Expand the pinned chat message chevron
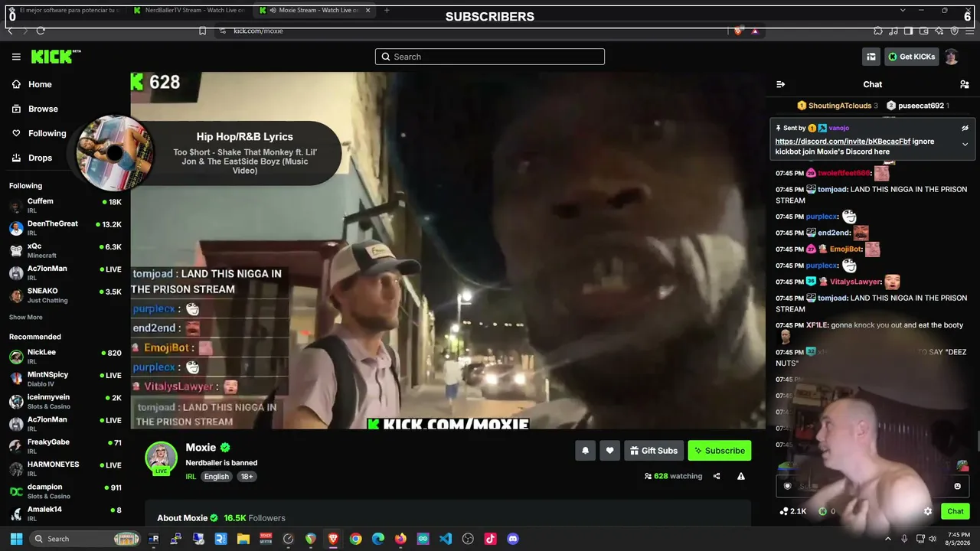The height and width of the screenshot is (551, 980). click(x=965, y=144)
